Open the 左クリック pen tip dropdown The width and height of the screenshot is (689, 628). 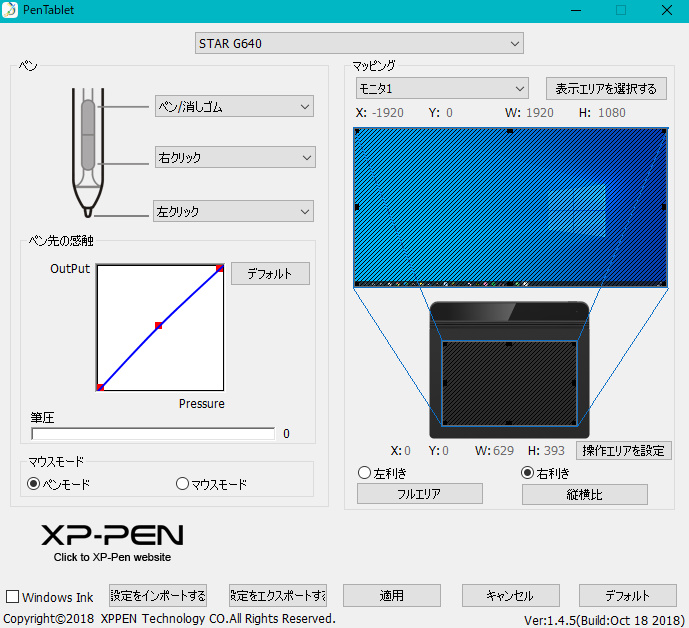click(233, 211)
